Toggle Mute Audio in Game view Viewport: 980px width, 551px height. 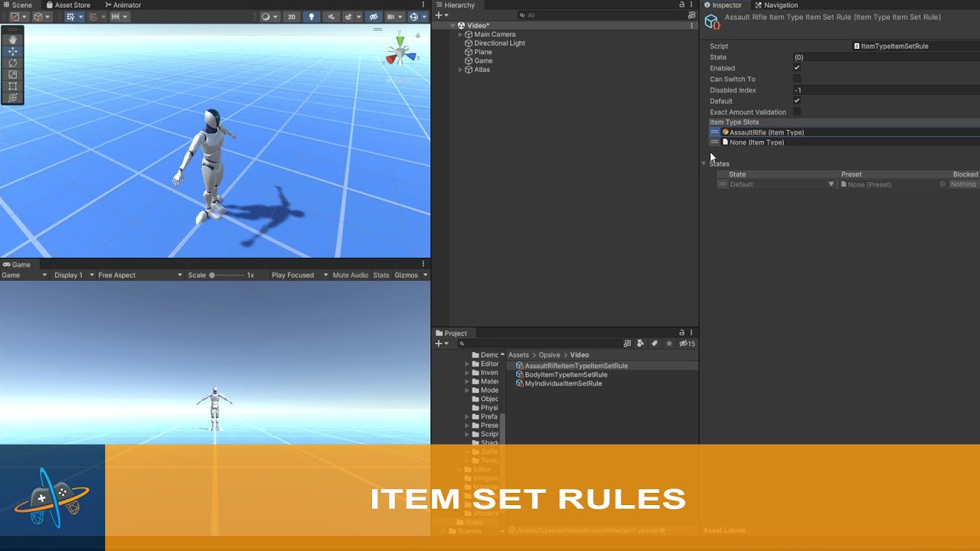click(x=350, y=275)
